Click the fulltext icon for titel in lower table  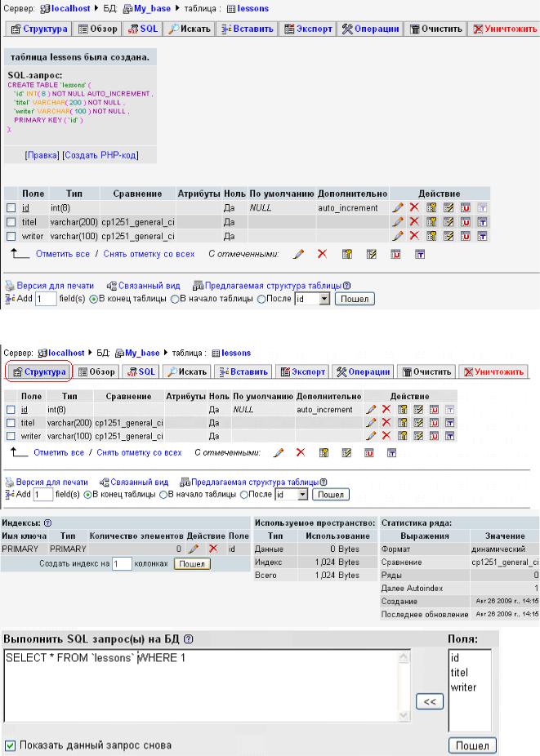tap(450, 423)
